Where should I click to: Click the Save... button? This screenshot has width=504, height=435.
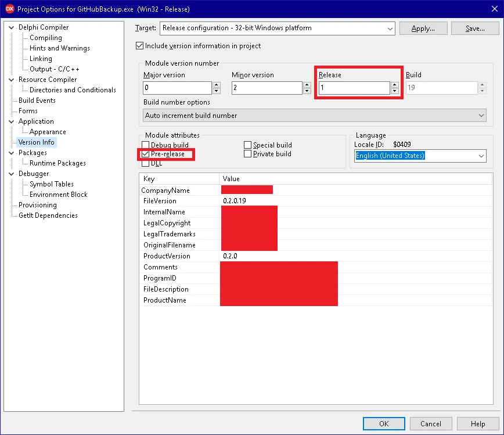(475, 28)
